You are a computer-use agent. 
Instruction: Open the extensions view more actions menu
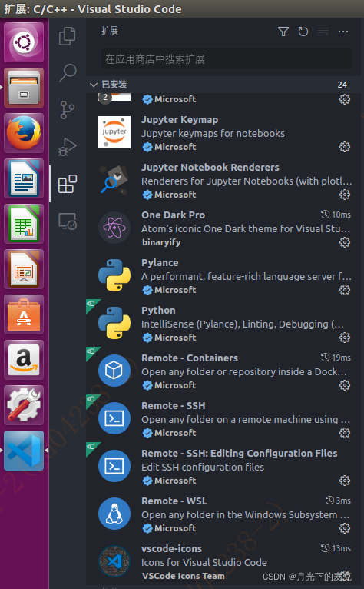tap(343, 32)
